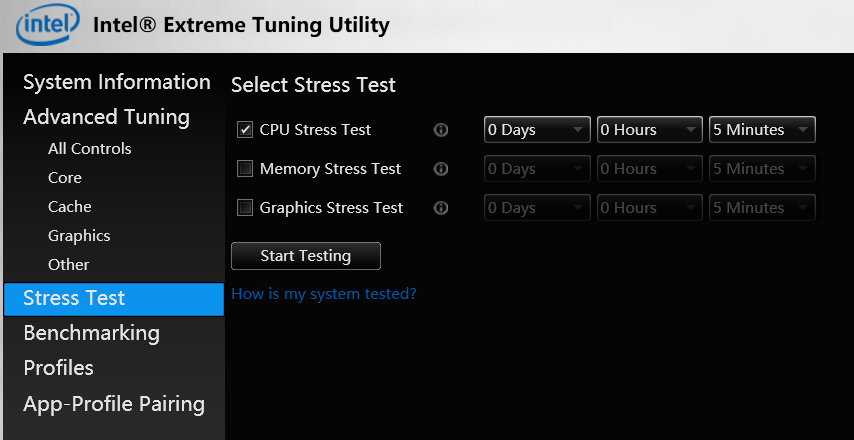The image size is (854, 440).
Task: Go to the Benchmarking section
Action: coord(91,332)
